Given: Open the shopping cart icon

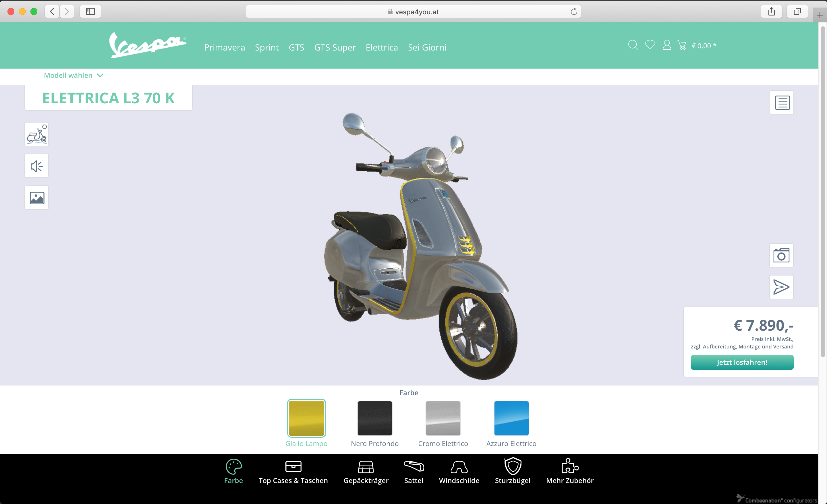Looking at the screenshot, I should [682, 45].
